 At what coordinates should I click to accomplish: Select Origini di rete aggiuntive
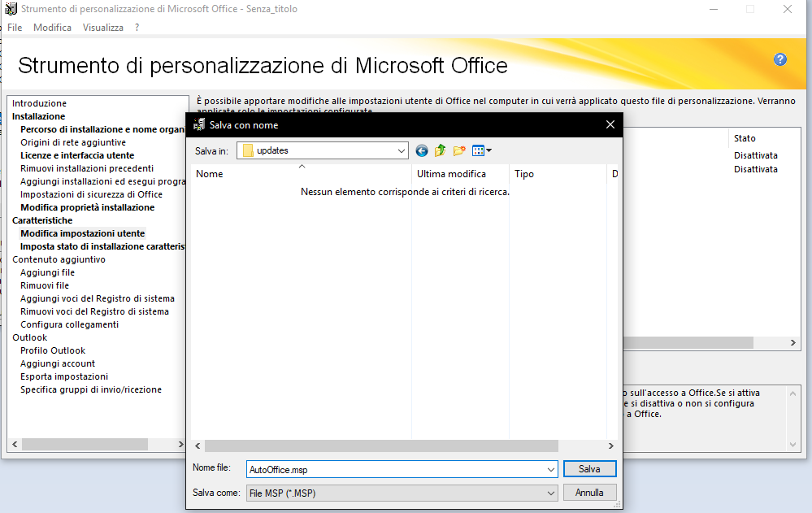pyautogui.click(x=73, y=142)
